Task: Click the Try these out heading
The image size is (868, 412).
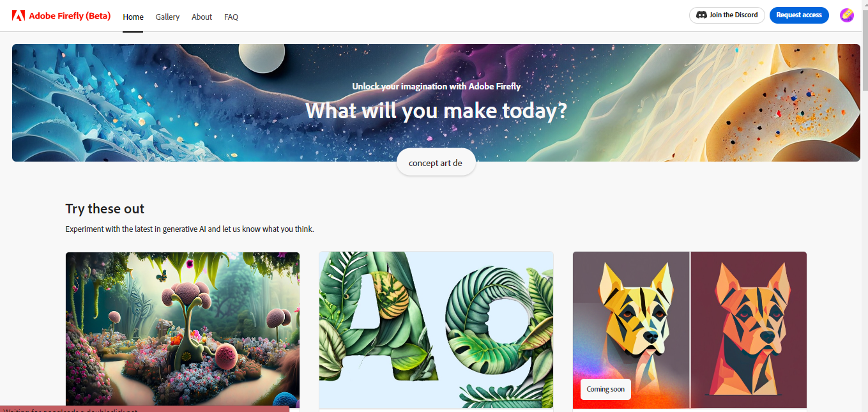Action: coord(105,209)
